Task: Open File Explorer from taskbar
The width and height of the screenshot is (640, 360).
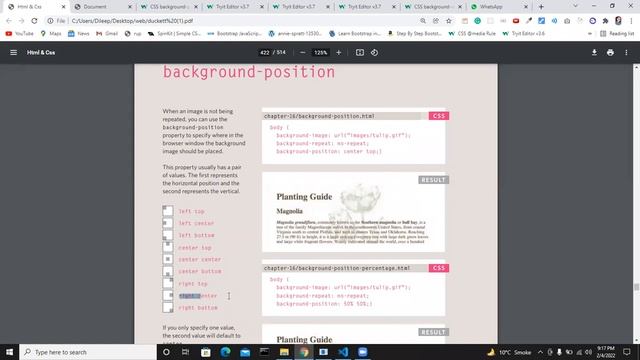Action: pos(284,352)
